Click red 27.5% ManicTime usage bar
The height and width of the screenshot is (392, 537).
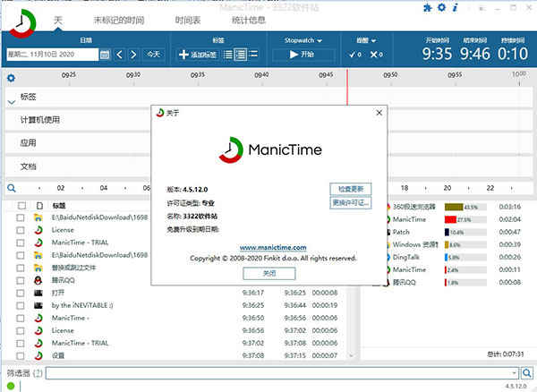coord(450,219)
